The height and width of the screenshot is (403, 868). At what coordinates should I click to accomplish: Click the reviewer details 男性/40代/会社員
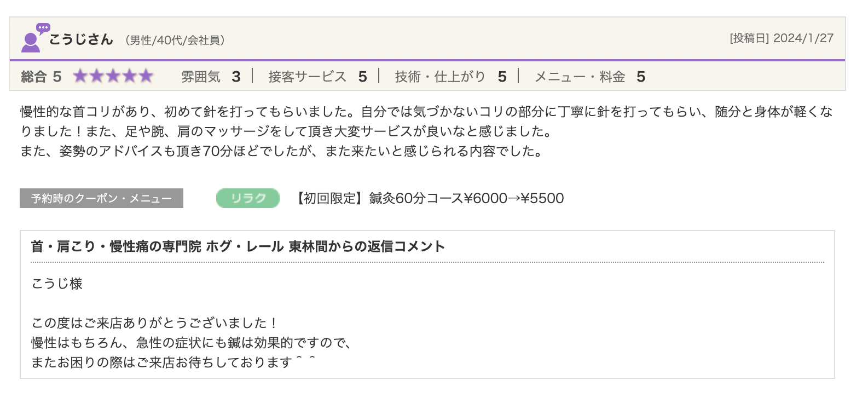coord(175,41)
